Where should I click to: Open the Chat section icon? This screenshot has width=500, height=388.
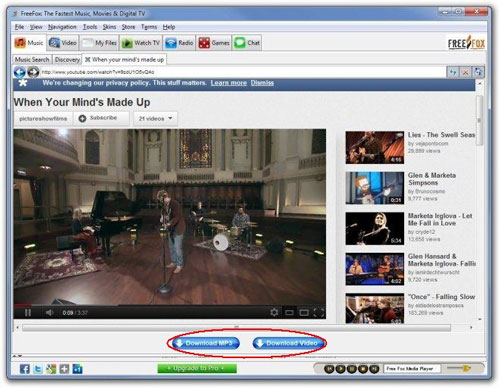[x=240, y=43]
